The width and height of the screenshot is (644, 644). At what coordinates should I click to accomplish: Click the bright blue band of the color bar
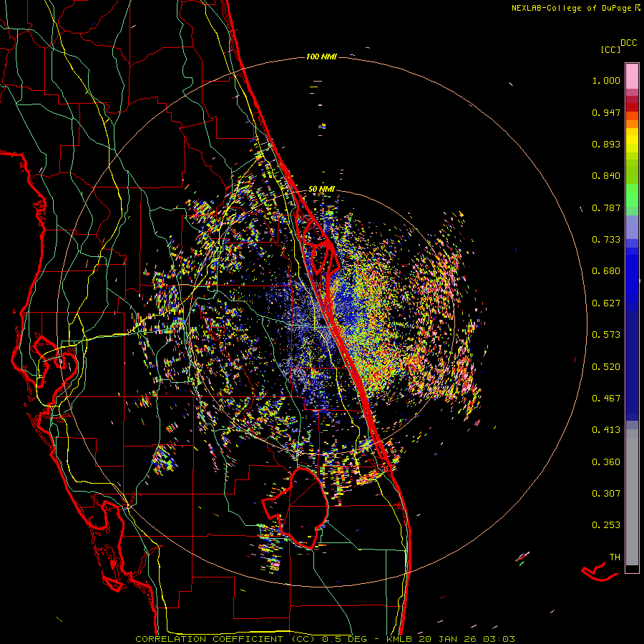coord(632,275)
